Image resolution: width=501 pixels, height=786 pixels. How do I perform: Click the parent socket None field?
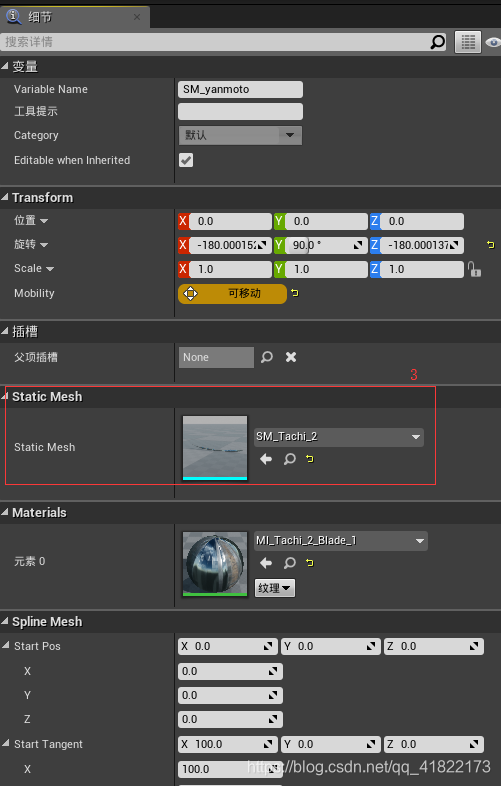pyautogui.click(x=216, y=357)
